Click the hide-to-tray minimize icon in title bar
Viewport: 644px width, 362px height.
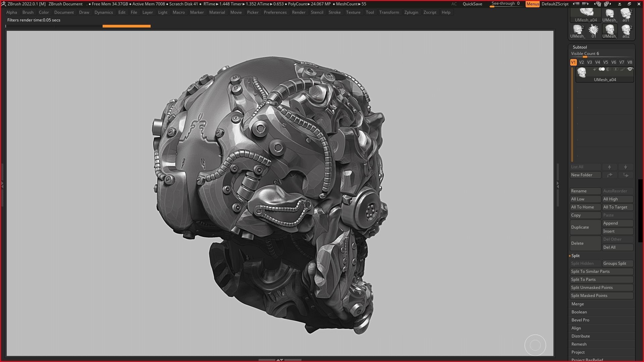[x=620, y=4]
